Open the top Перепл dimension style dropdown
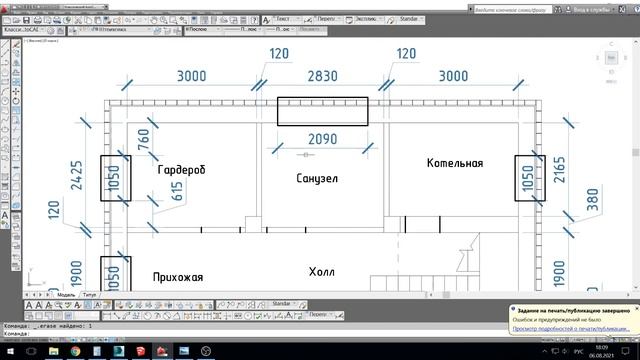This screenshot has height=360, width=640. click(x=328, y=20)
